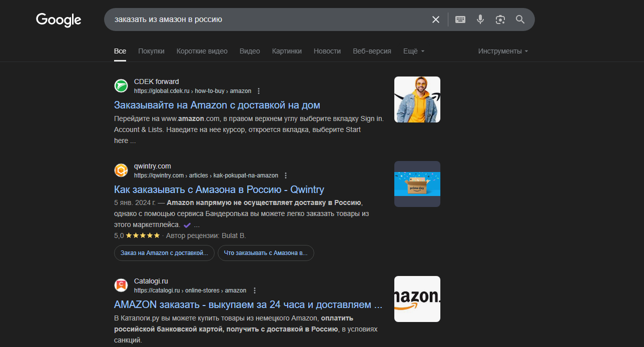Click the qwintry.com site favicon

point(121,170)
